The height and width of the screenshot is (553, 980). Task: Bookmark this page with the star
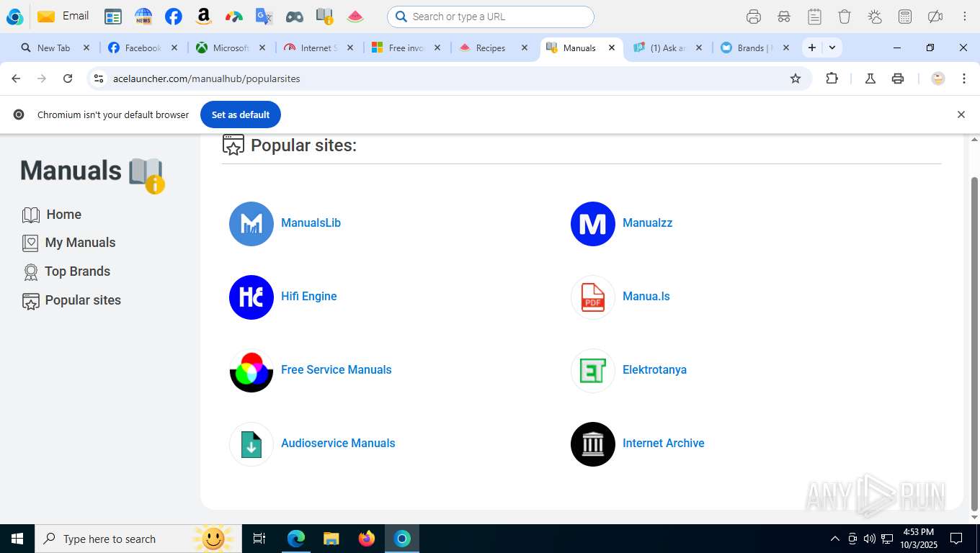tap(796, 78)
